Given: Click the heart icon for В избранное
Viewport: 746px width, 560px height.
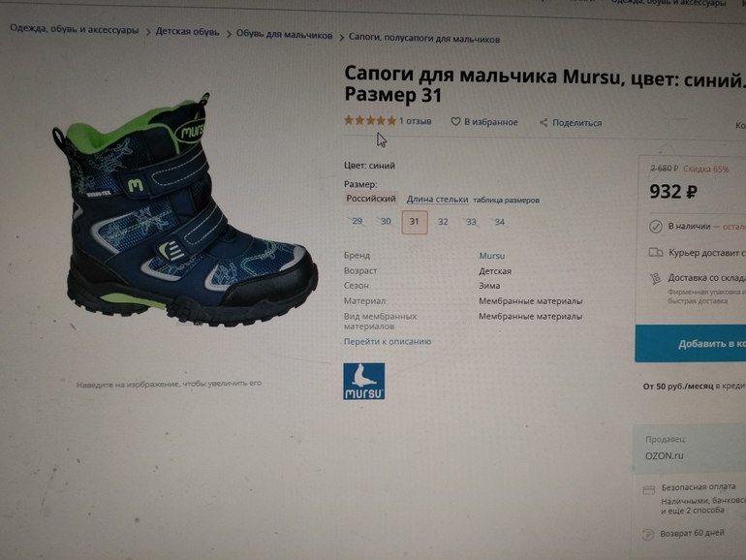Looking at the screenshot, I should [455, 122].
